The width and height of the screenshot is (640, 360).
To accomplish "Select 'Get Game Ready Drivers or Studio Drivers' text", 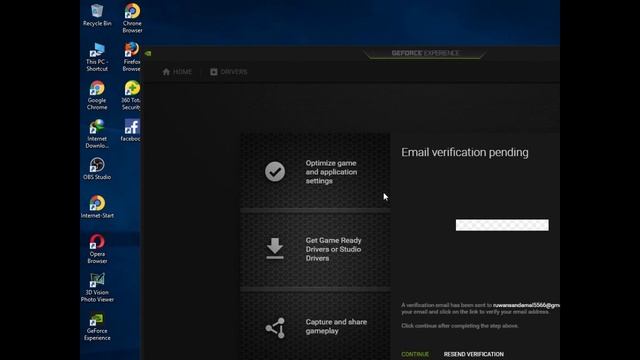I will pyautogui.click(x=333, y=249).
